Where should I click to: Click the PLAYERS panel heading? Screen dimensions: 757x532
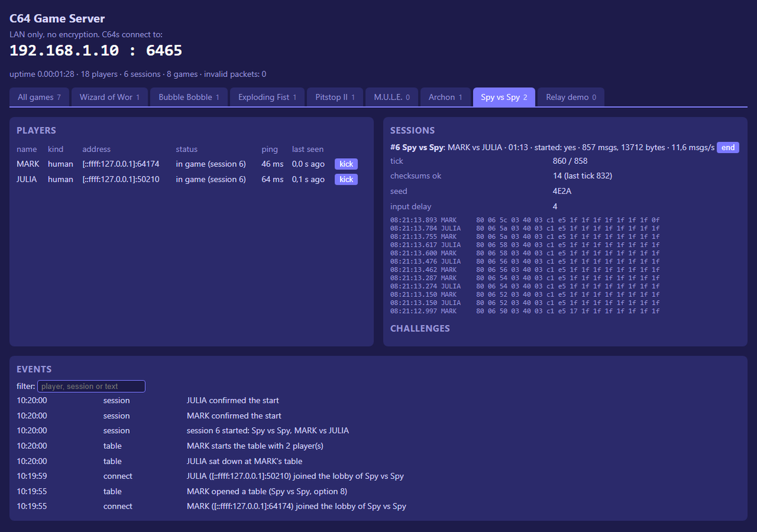pos(36,130)
